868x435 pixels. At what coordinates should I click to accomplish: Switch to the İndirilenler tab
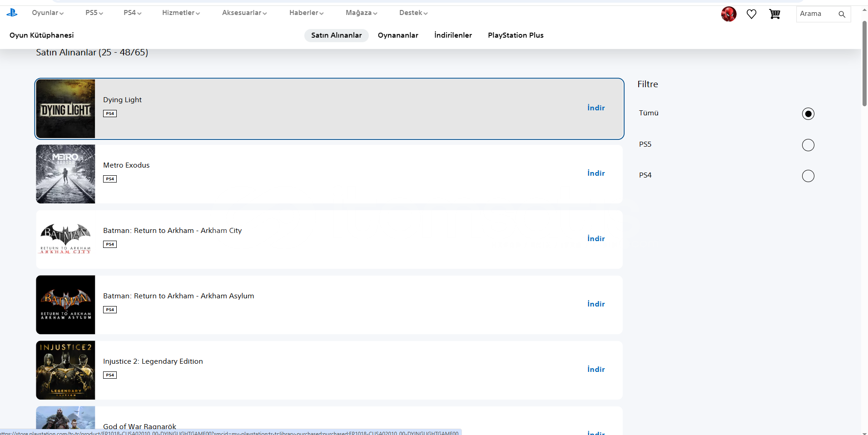453,35
